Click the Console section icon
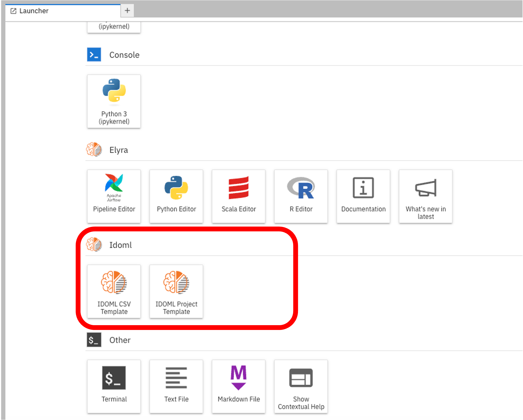The image size is (523, 420). coord(94,55)
